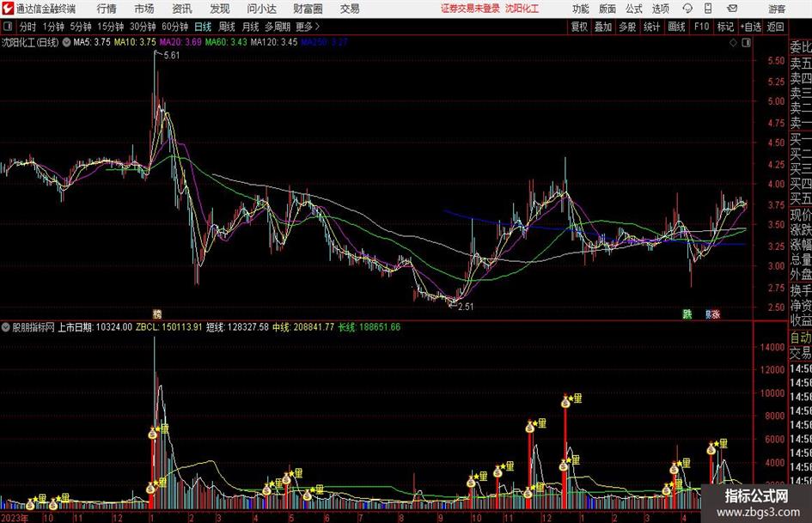This screenshot has width=812, height=523.
Task: Open the 版面 menu
Action: click(607, 9)
